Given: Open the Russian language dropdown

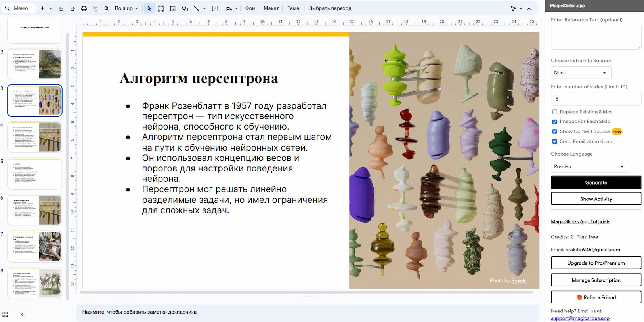Looking at the screenshot, I should click(x=590, y=166).
